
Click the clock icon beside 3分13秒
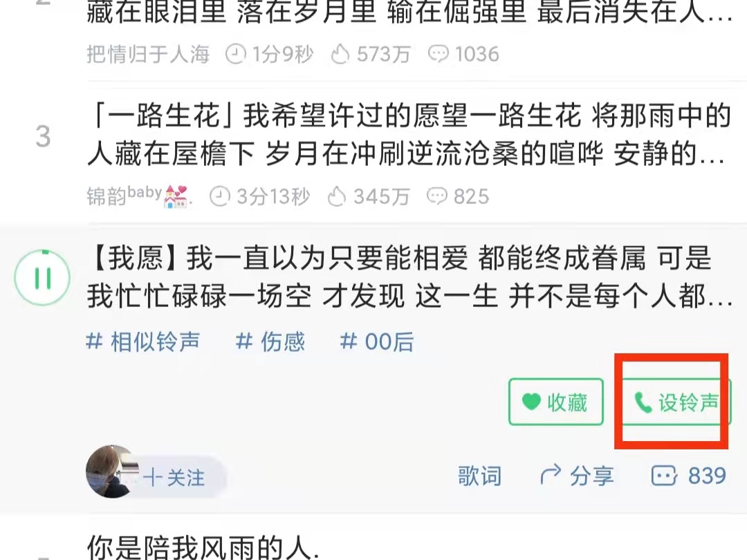[x=220, y=196]
